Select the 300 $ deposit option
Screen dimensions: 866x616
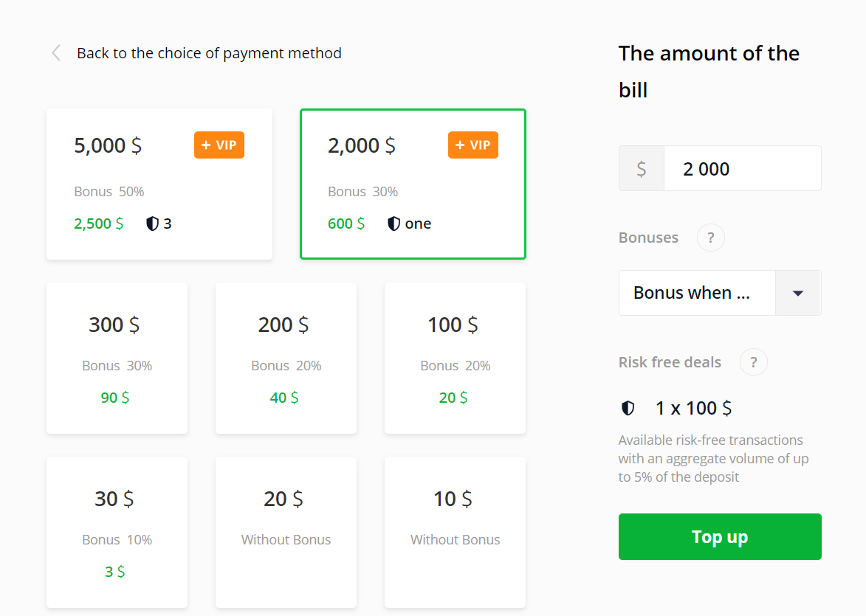point(117,358)
